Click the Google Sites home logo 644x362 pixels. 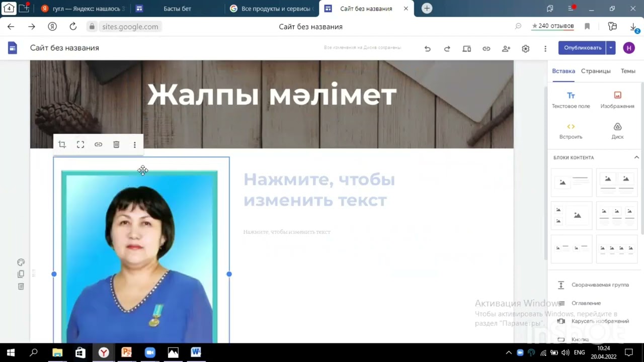coord(13,48)
